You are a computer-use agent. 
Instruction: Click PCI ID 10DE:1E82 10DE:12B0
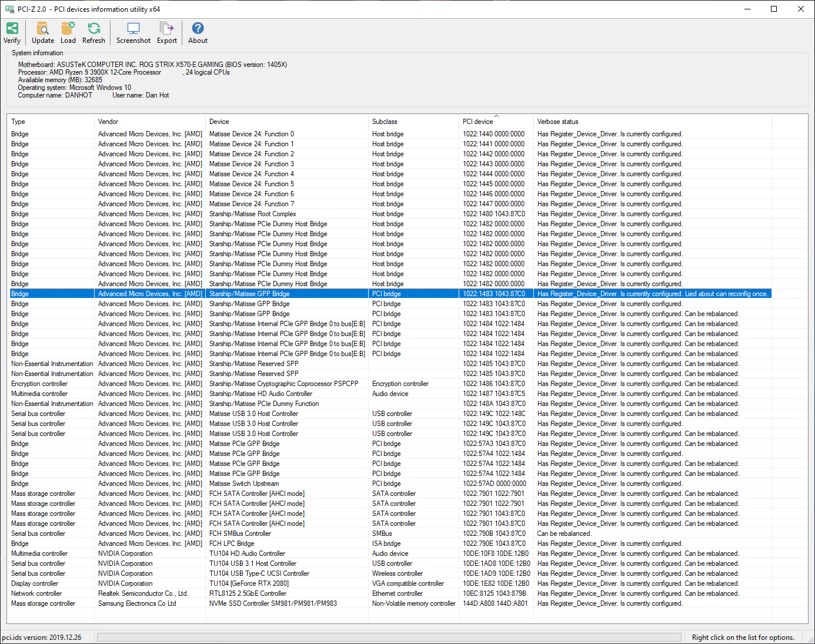pos(496,583)
